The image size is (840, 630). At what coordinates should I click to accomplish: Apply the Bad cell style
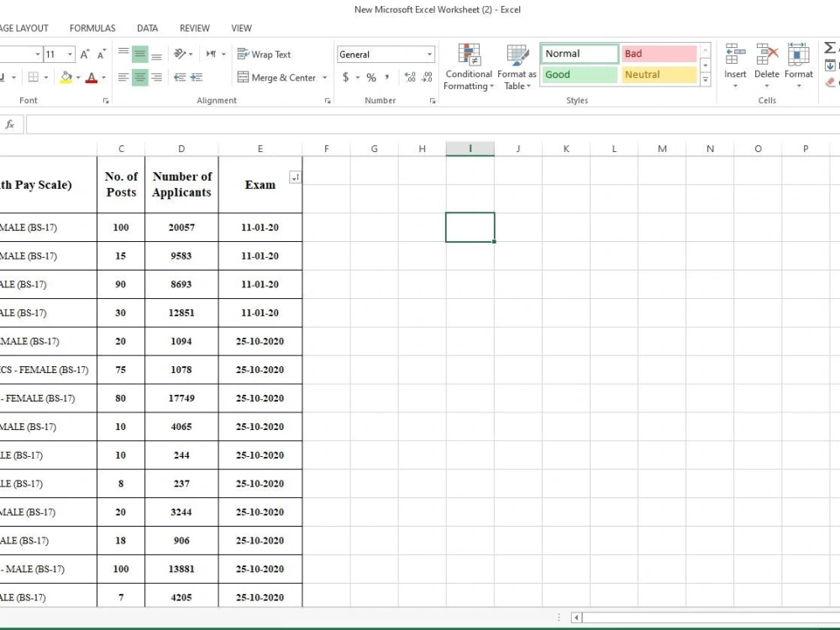(659, 54)
